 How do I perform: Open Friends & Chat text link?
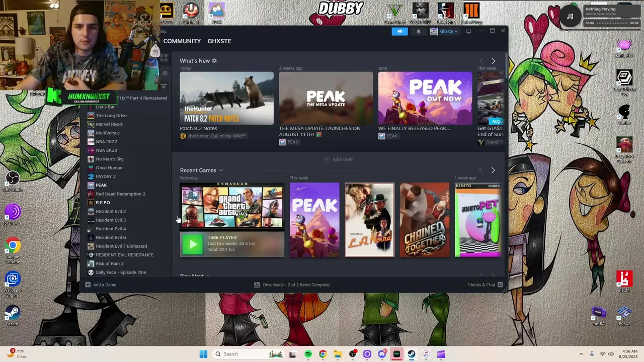click(481, 285)
